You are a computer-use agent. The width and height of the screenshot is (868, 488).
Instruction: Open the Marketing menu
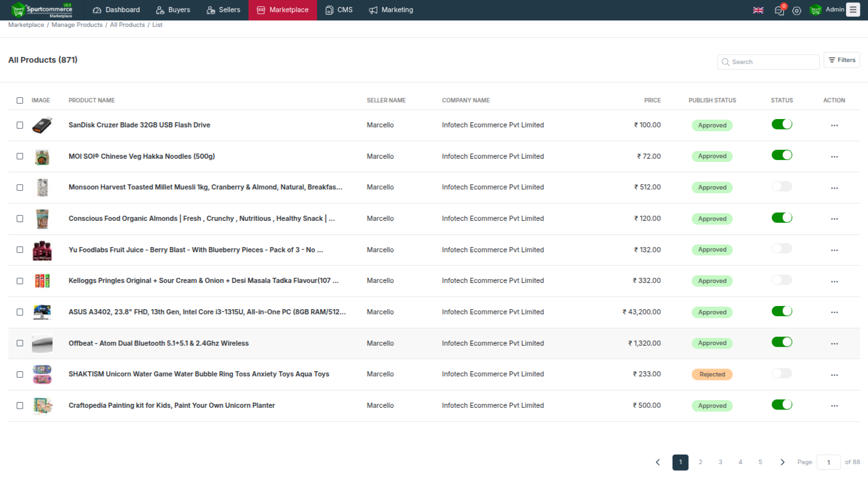pos(391,10)
